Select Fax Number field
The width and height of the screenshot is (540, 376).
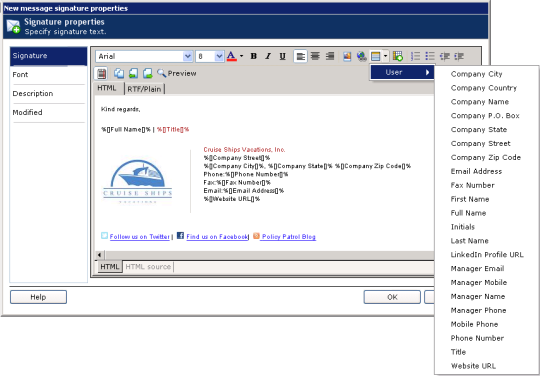click(x=472, y=185)
